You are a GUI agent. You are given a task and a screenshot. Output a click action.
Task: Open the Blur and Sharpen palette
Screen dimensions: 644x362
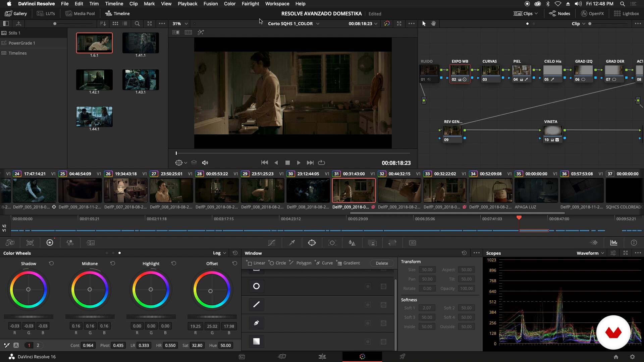pos(352,243)
